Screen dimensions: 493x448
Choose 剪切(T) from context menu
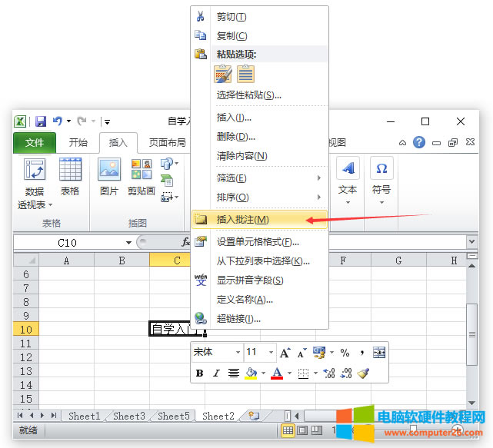[260, 17]
